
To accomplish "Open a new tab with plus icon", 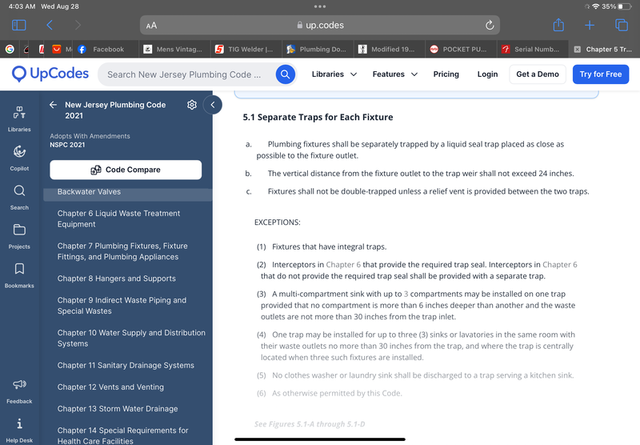I will tap(589, 25).
